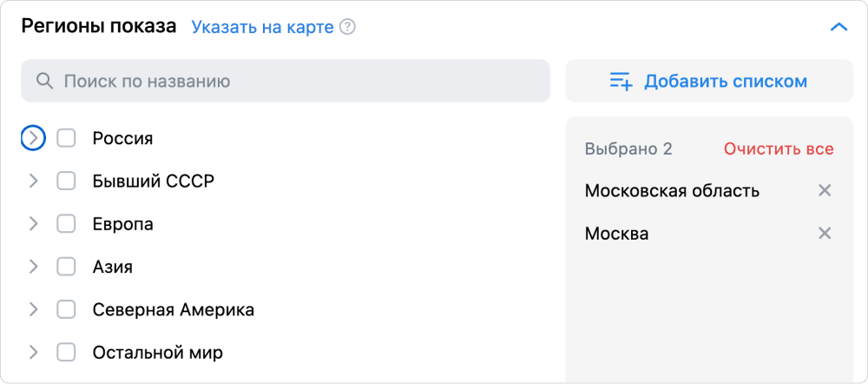Click the Добавить списком button
This screenshot has height=384, width=868.
[709, 82]
